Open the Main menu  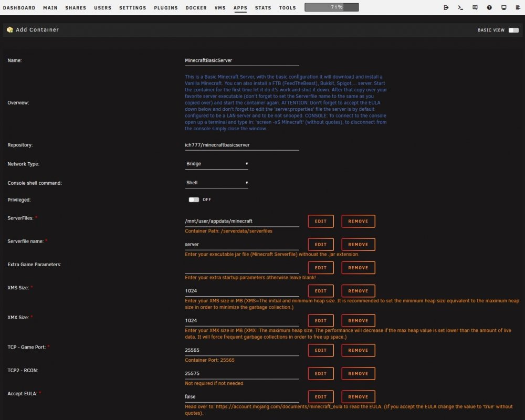tap(50, 8)
